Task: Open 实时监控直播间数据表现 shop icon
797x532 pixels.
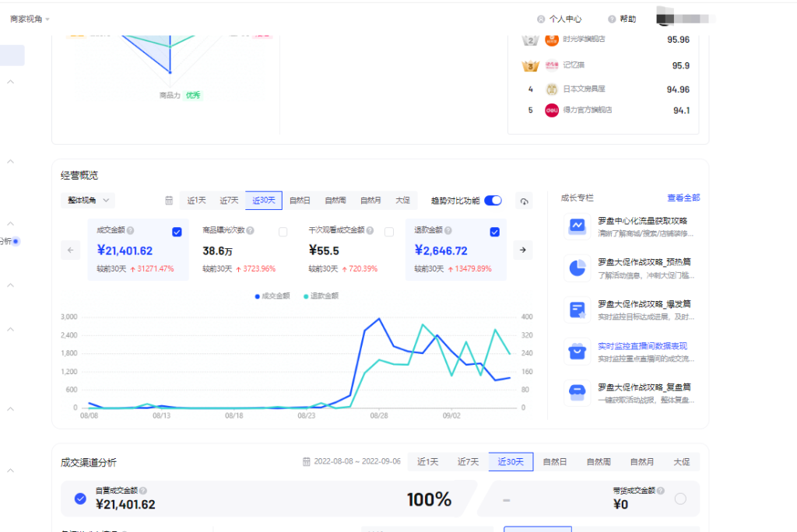Action: [577, 351]
